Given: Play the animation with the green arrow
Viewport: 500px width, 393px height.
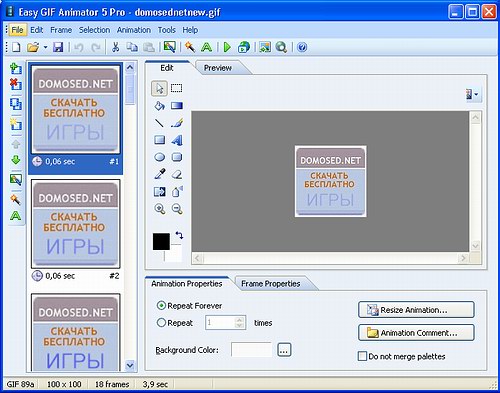Looking at the screenshot, I should click(227, 47).
